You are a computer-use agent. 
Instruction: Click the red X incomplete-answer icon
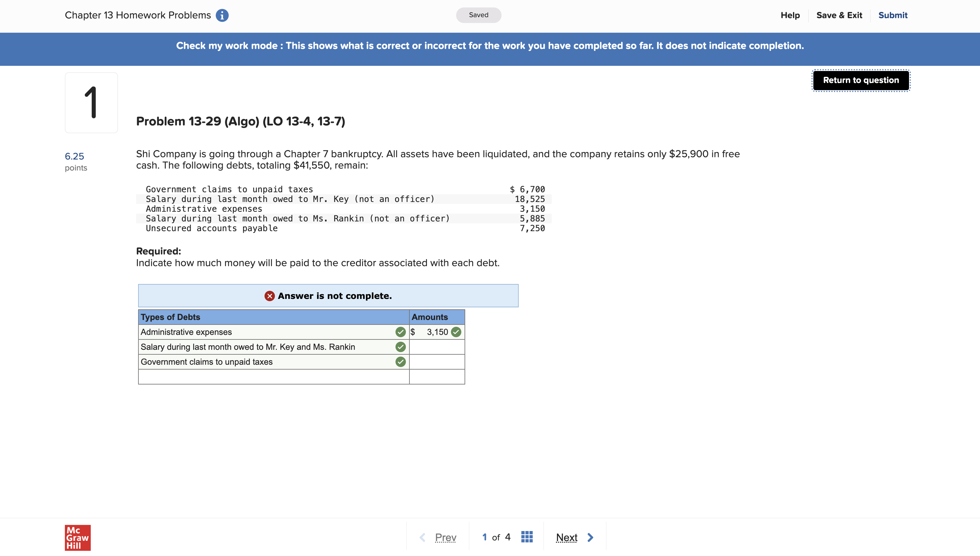269,296
